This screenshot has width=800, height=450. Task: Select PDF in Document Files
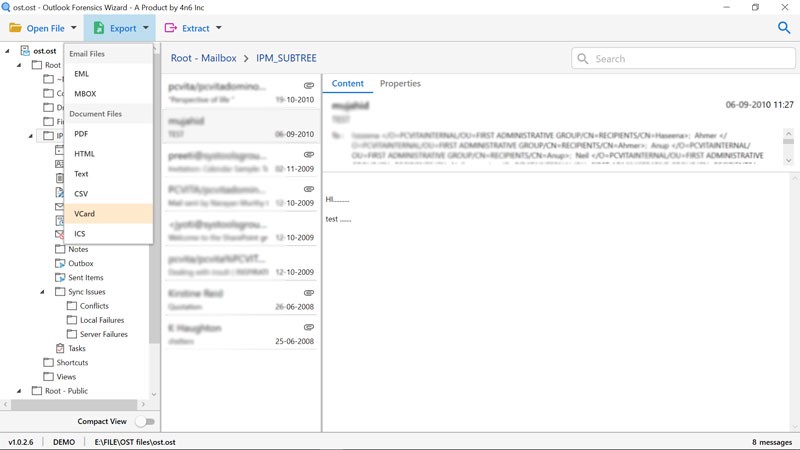point(108,134)
